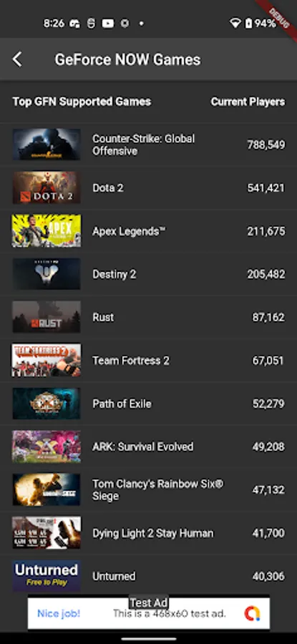Image resolution: width=297 pixels, height=644 pixels.
Task: Open the Nice job! test ad link
Action: pyautogui.click(x=59, y=614)
